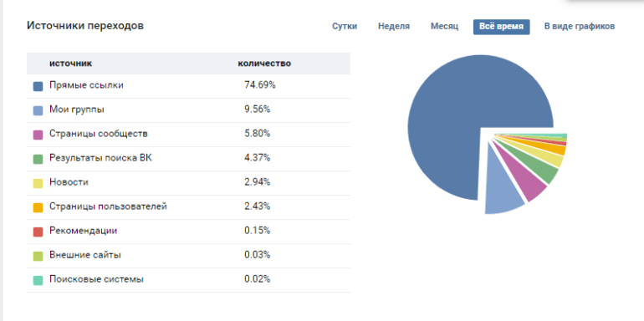
Task: Click the green Результаты поиска ВК swatch
Action: pyautogui.click(x=38, y=159)
